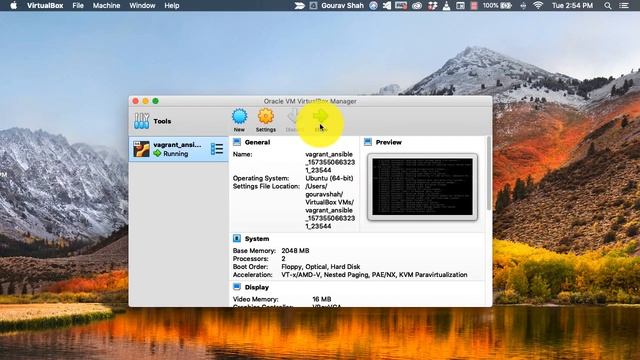The width and height of the screenshot is (640, 360).
Task: Click the green Running status arrow icon
Action: coord(158,153)
